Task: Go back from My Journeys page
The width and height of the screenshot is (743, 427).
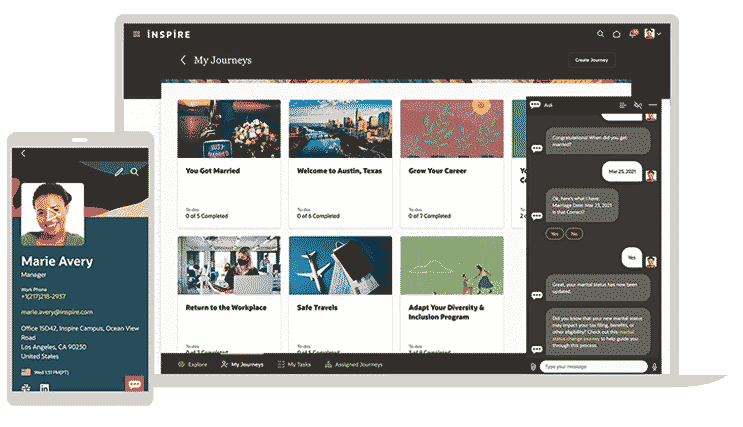Action: coord(183,60)
